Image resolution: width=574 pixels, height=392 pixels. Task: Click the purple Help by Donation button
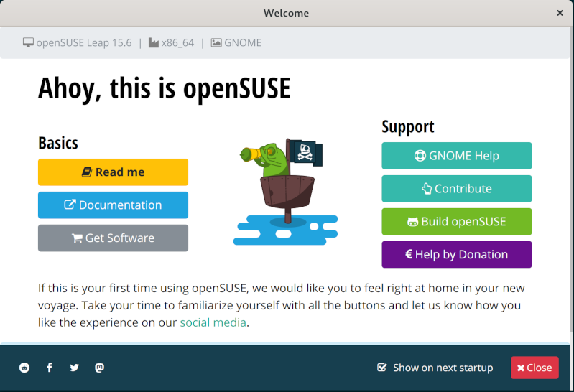(x=456, y=255)
